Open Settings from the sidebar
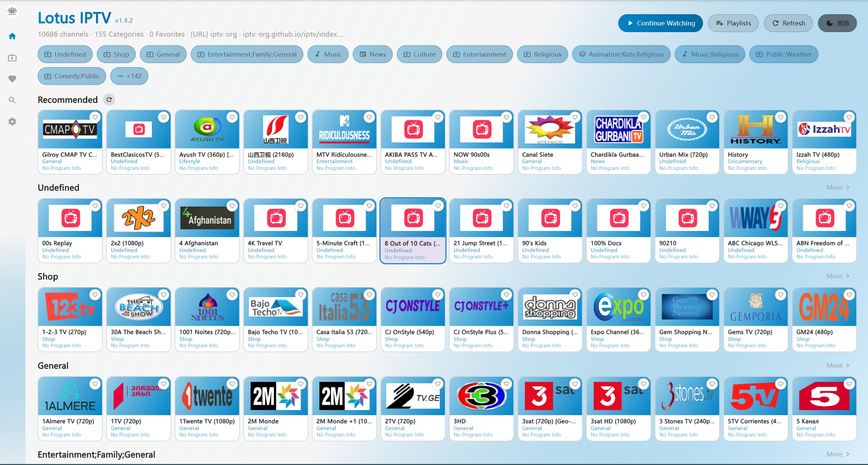The height and width of the screenshot is (465, 868). click(x=12, y=121)
